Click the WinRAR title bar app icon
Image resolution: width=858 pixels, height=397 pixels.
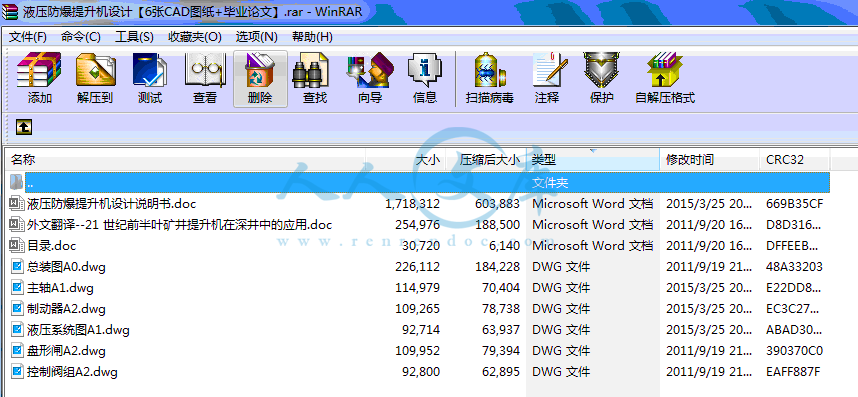10,11
